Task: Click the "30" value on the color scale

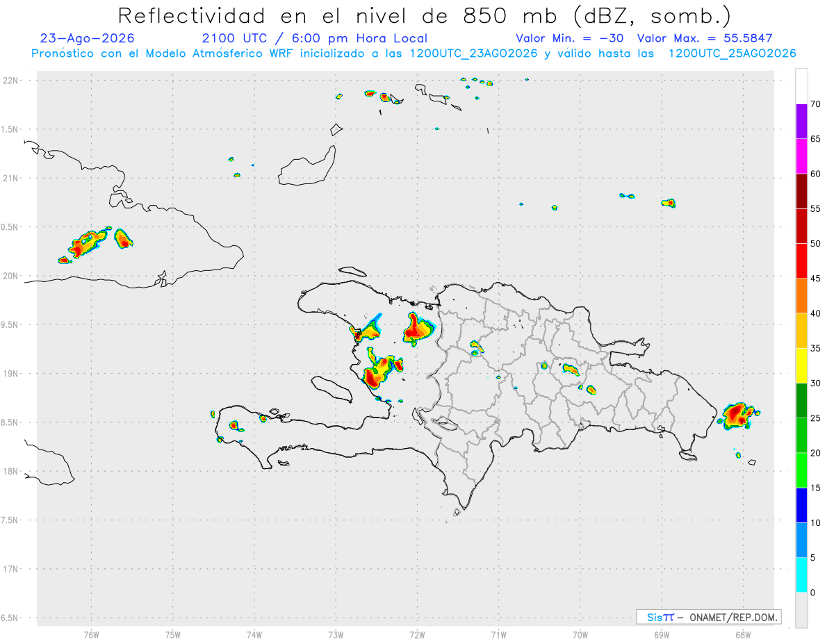Action: pos(816,383)
